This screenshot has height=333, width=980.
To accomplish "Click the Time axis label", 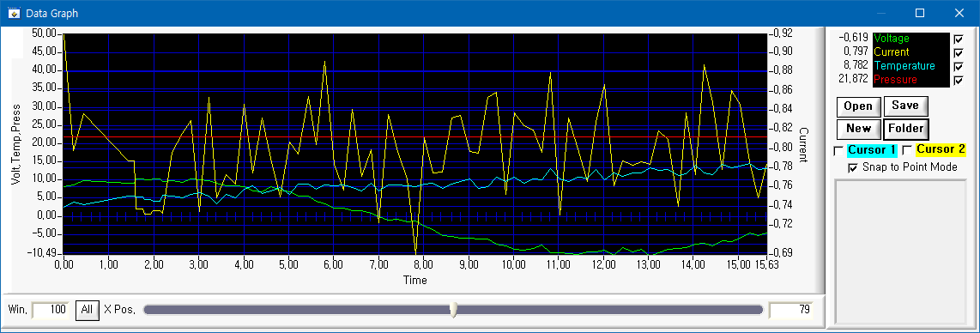I will 415,280.
